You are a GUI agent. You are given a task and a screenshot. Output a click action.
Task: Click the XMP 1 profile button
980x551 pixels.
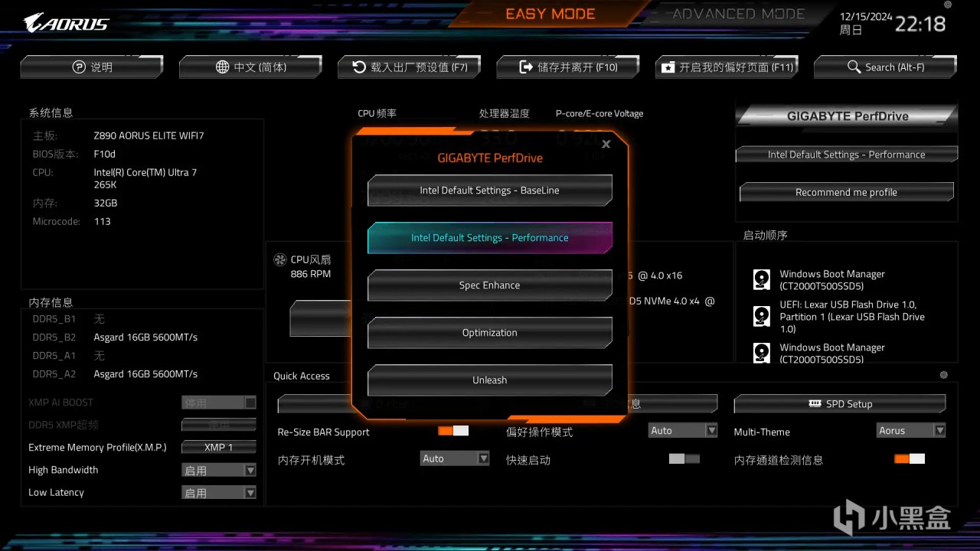coord(219,447)
